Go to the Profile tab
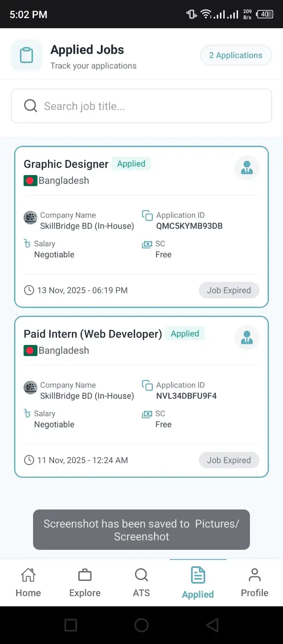 254,582
